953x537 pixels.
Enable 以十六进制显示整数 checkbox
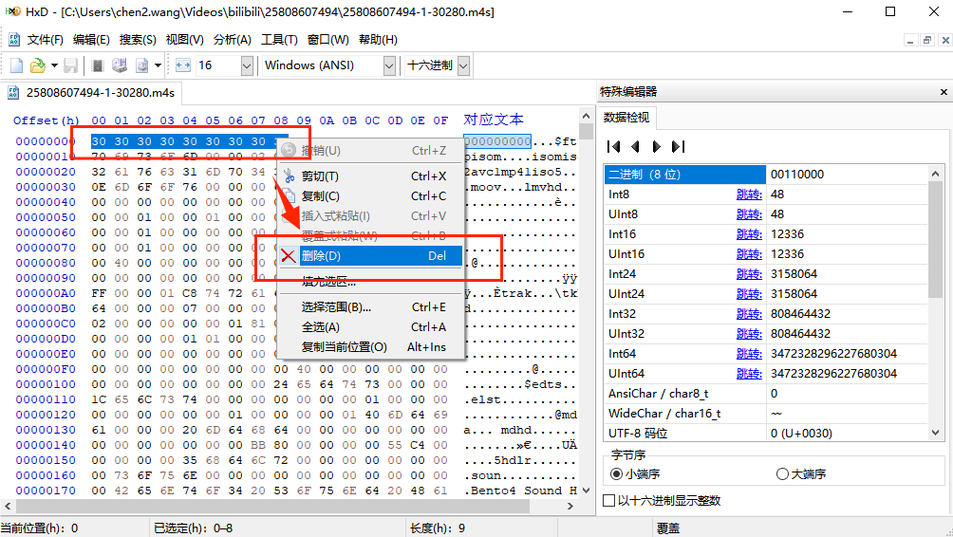coord(608,501)
